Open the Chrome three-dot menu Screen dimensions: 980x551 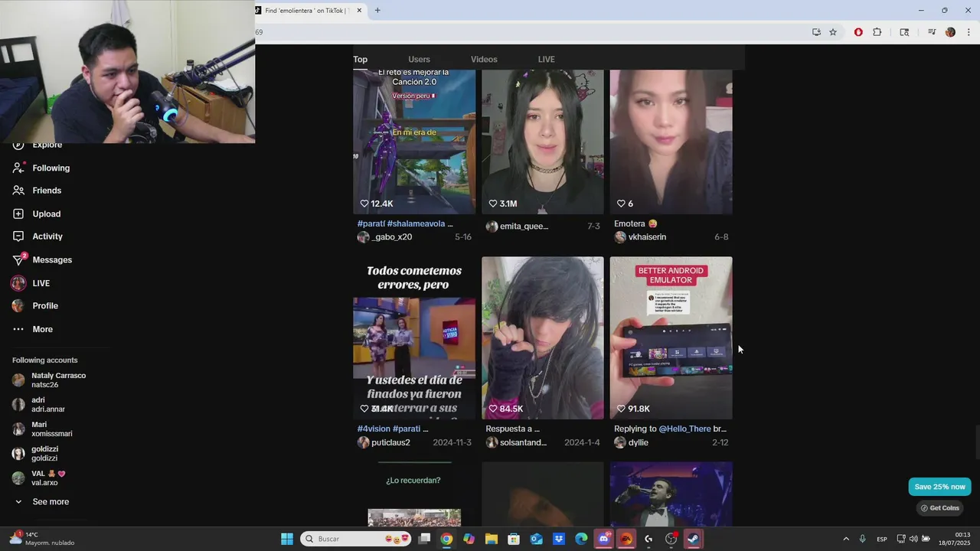(969, 32)
